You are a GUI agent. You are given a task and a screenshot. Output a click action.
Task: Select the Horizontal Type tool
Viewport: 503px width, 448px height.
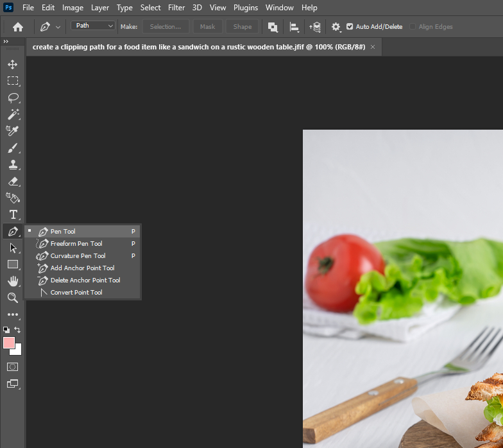[13, 214]
